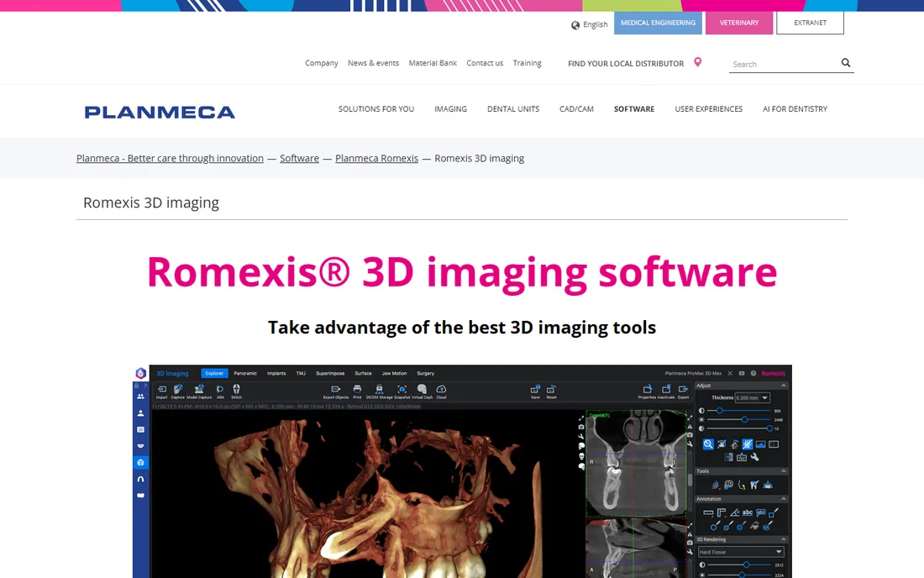Open Contact us page
This screenshot has height=578, width=924.
pyautogui.click(x=485, y=63)
